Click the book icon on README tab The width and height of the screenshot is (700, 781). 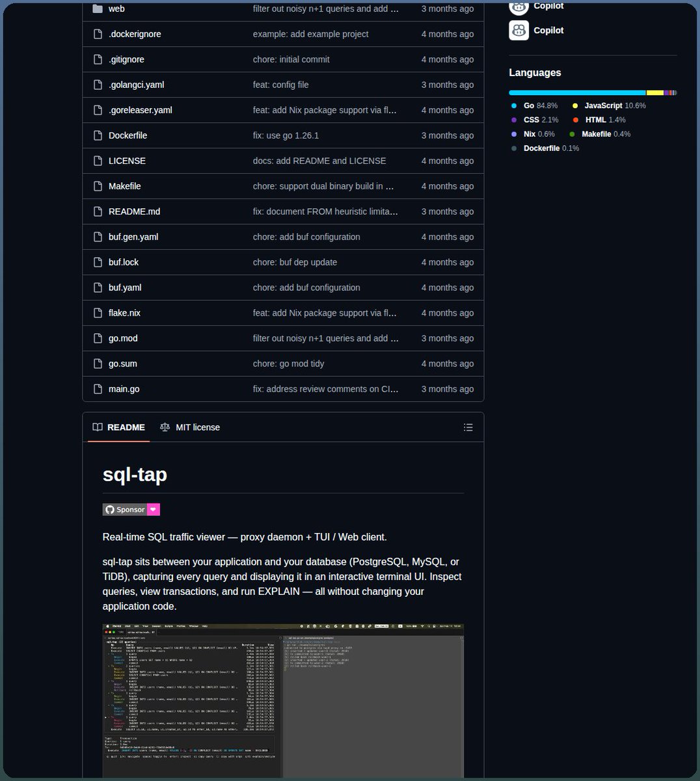point(98,428)
